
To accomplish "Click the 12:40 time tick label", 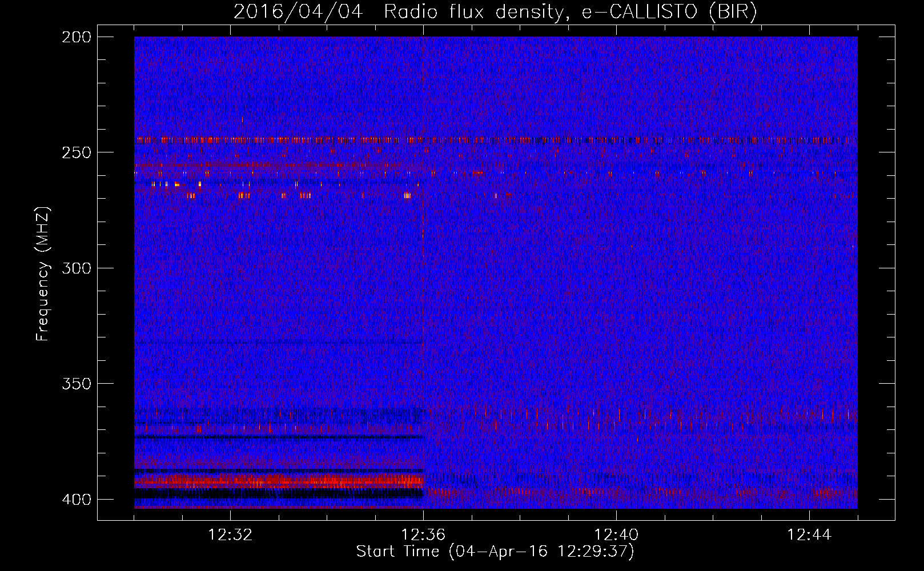I will tap(616, 534).
